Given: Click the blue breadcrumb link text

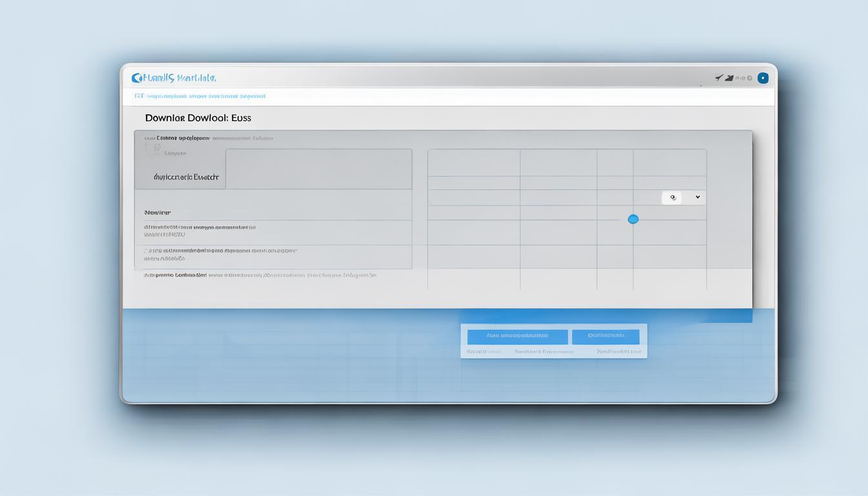Looking at the screenshot, I should tap(206, 96).
